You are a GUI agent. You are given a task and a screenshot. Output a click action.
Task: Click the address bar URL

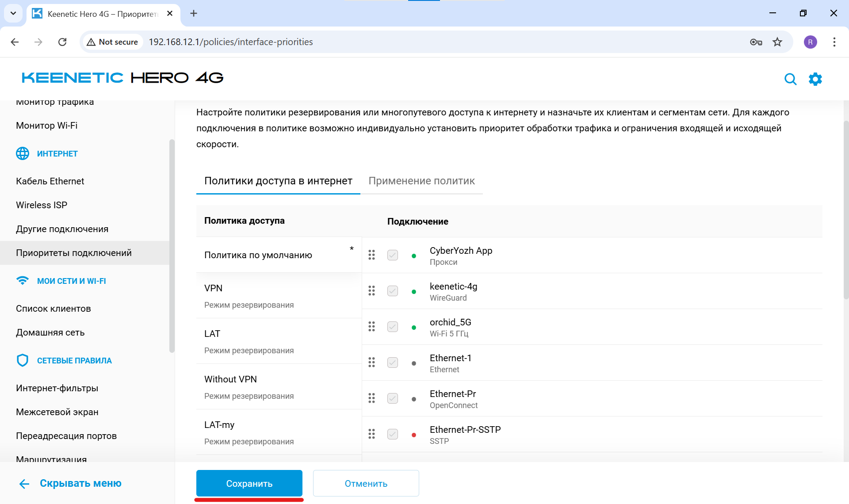[x=230, y=42]
